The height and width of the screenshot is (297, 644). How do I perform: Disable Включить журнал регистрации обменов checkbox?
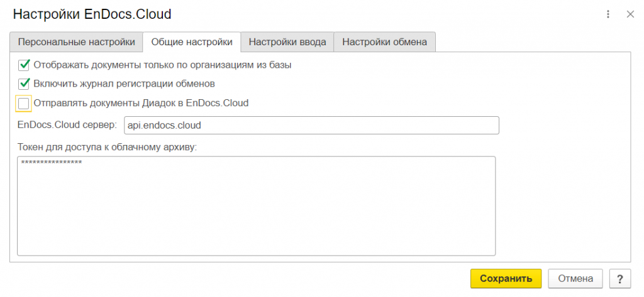coord(24,84)
